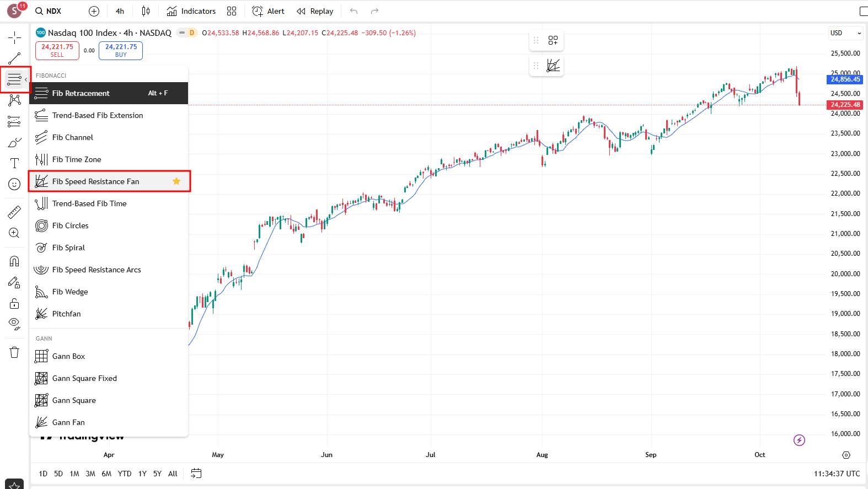Select Gann Box from the list
The width and height of the screenshot is (868, 489).
point(68,356)
